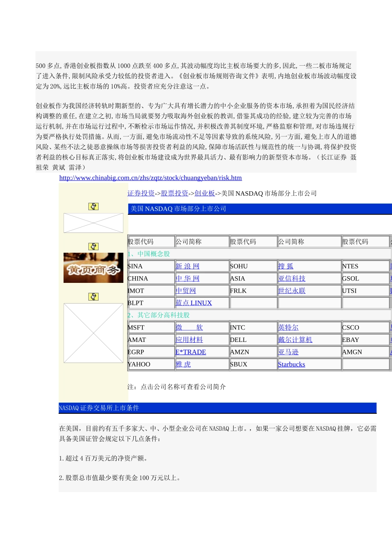Click the SBUX stock code cell
The image size is (392, 555).
253,364
